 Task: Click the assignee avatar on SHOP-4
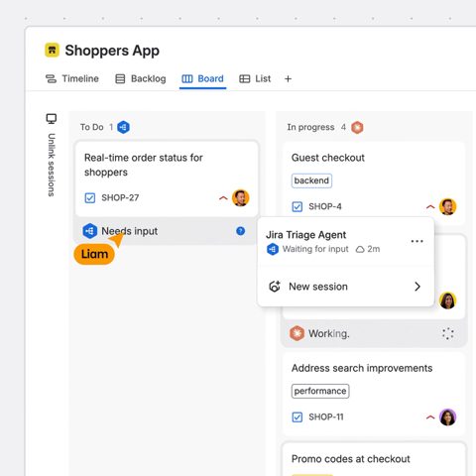click(447, 206)
